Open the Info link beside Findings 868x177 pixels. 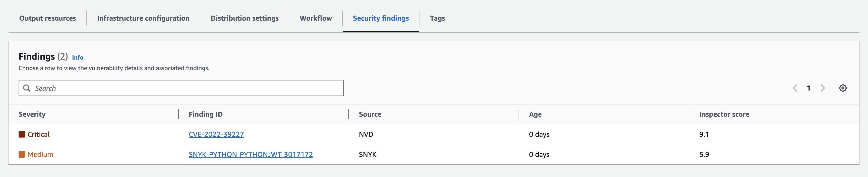click(x=78, y=57)
